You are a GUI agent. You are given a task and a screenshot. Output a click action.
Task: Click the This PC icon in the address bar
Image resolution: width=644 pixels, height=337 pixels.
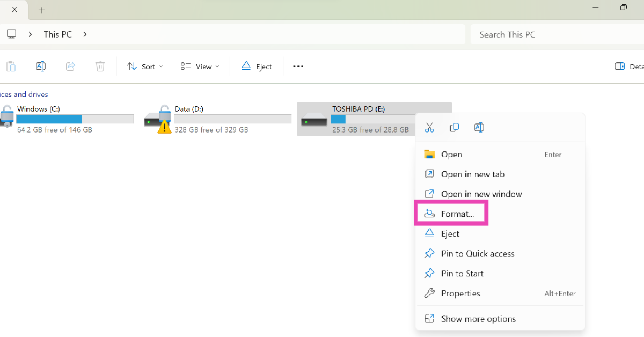pyautogui.click(x=11, y=34)
